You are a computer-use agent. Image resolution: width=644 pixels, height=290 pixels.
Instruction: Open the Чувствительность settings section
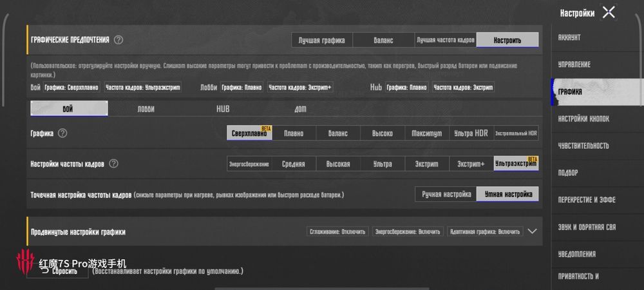597,146
